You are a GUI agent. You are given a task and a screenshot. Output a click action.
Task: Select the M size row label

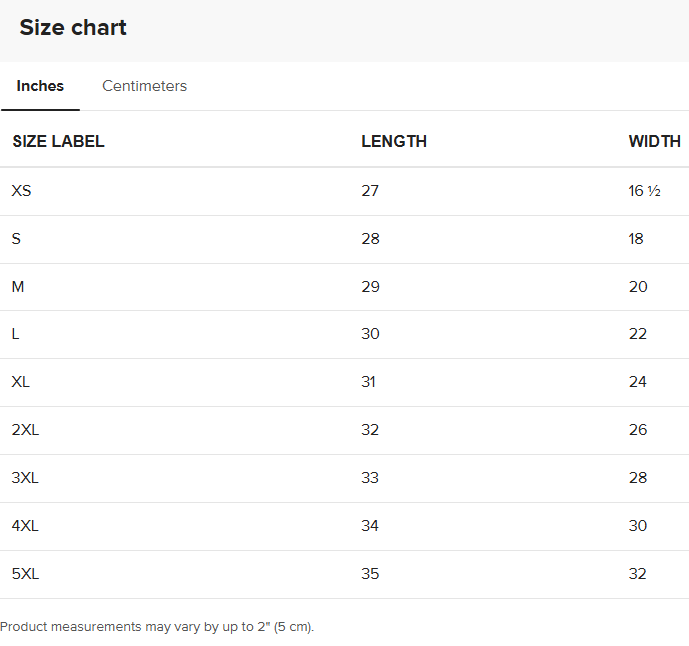click(18, 287)
